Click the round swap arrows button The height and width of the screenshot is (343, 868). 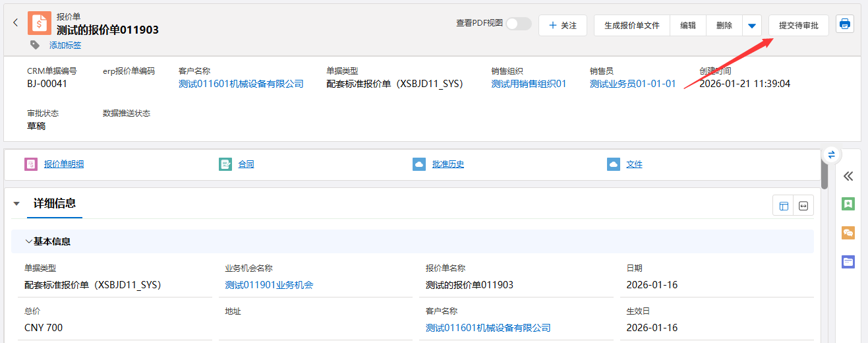pos(831,154)
